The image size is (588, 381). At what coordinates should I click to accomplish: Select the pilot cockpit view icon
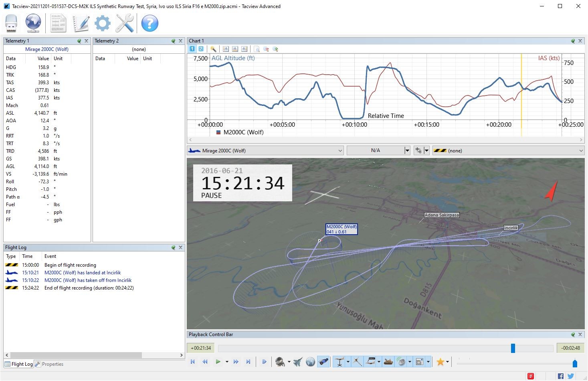point(280,362)
